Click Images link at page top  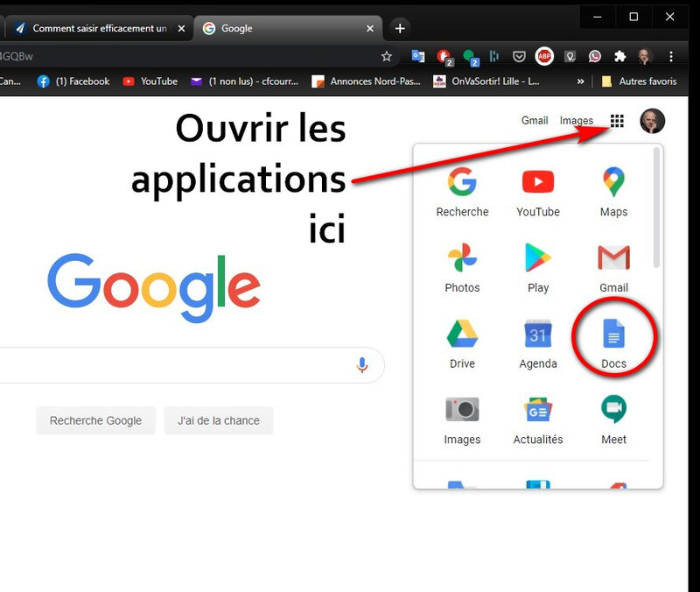tap(577, 121)
